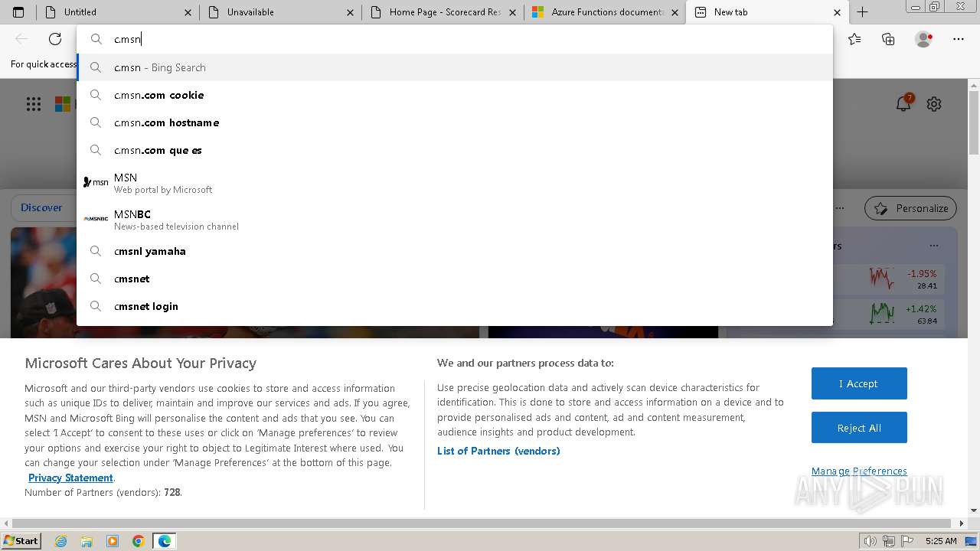The image size is (980, 551).
Task: Open the tab actions menu icon
Action: 18,12
